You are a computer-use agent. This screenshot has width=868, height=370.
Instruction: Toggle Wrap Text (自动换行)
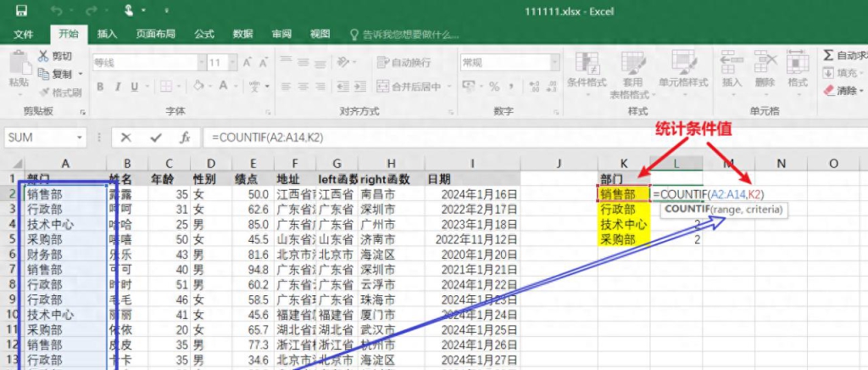coord(402,63)
